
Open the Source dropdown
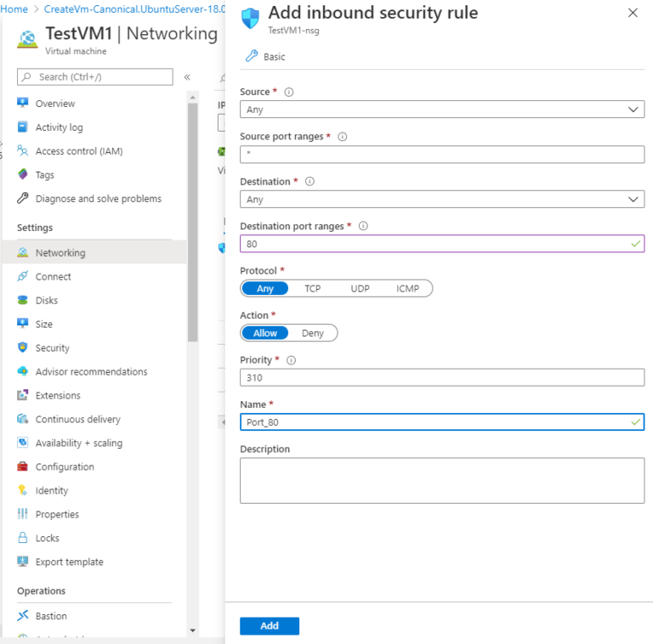[442, 110]
